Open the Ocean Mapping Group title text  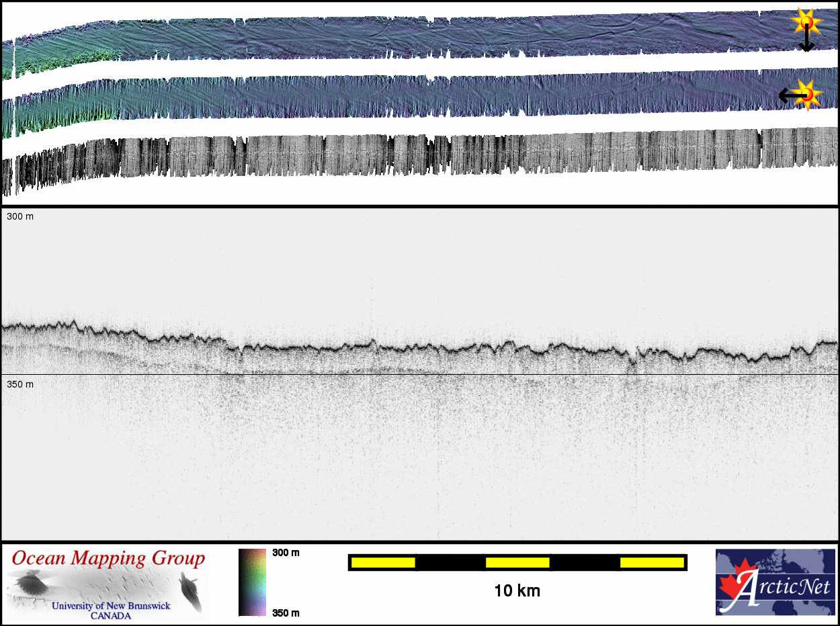pos(108,559)
